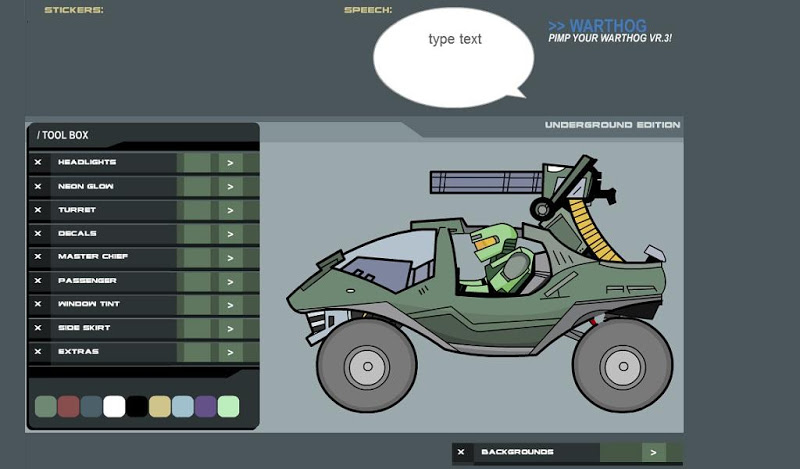This screenshot has width=800, height=469.
Task: Clear window tint with its X icon
Action: (x=38, y=304)
